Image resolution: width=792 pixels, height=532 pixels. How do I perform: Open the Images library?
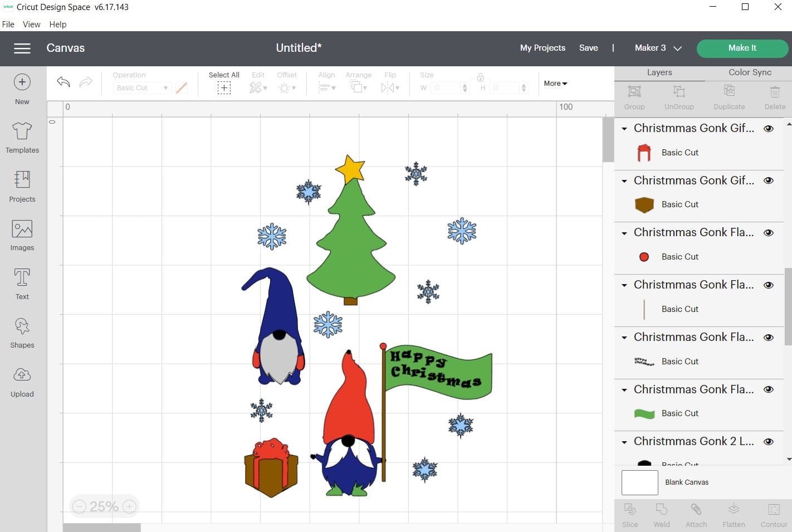click(22, 235)
